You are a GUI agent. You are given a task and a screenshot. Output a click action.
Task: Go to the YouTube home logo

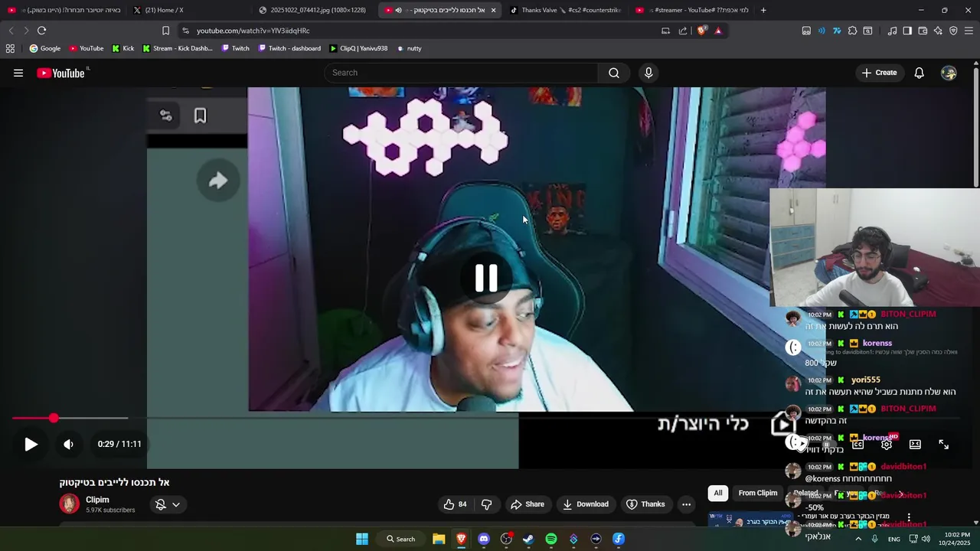[x=61, y=73]
